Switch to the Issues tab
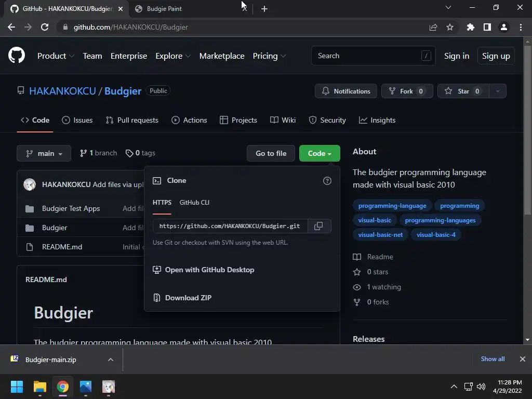The image size is (532, 399). click(77, 120)
